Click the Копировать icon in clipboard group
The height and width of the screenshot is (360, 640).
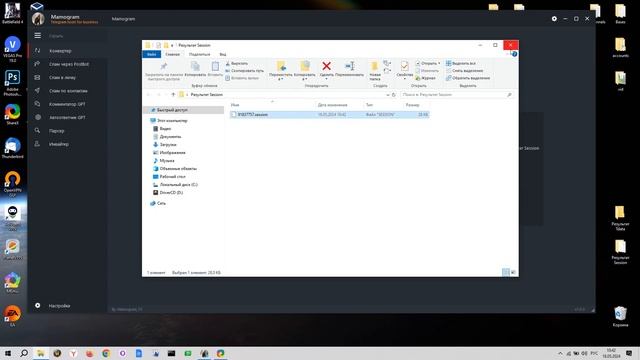click(x=195, y=66)
